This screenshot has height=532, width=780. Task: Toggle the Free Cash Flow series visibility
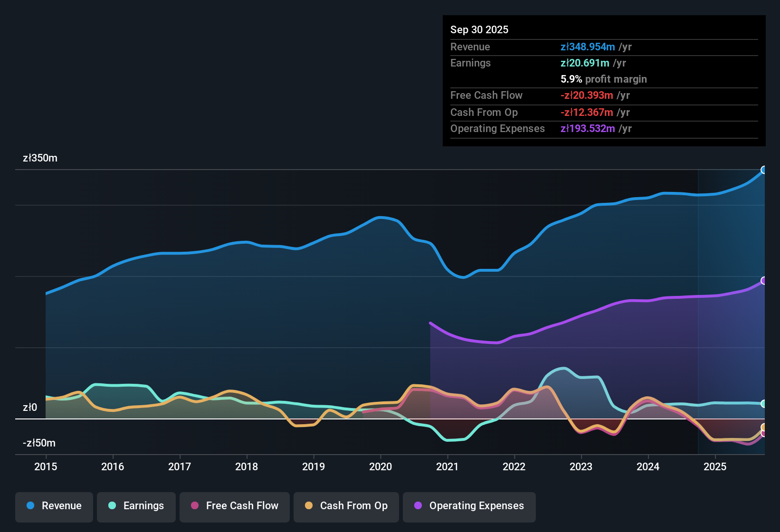click(x=235, y=506)
